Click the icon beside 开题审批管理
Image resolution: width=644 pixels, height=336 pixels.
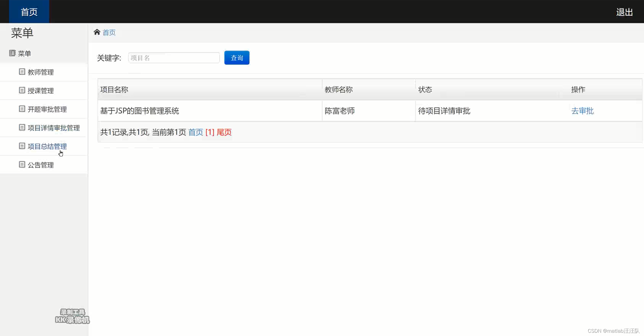[x=22, y=109]
